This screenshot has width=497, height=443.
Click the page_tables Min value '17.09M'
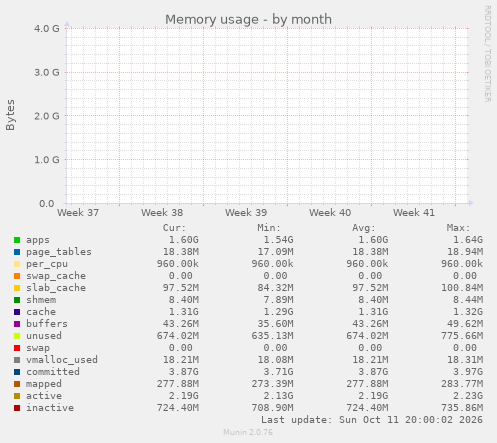coord(275,252)
